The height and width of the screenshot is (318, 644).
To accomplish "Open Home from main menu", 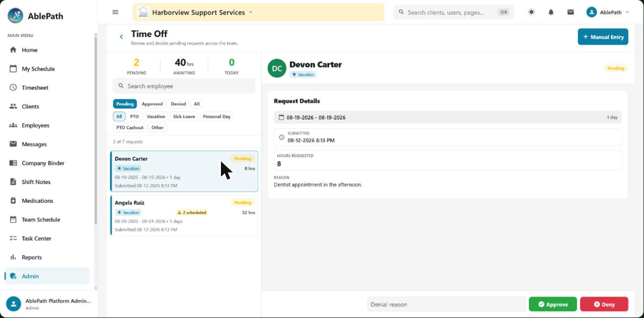I will (47, 50).
